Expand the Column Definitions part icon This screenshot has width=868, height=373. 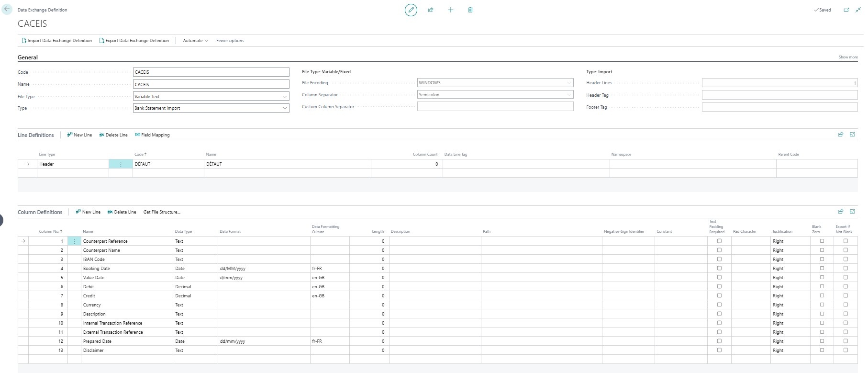pyautogui.click(x=852, y=211)
